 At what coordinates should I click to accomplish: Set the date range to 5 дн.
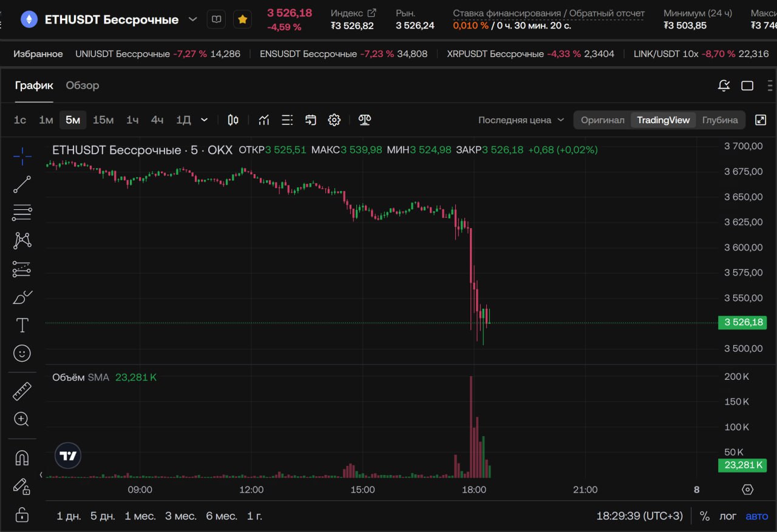[x=103, y=516]
